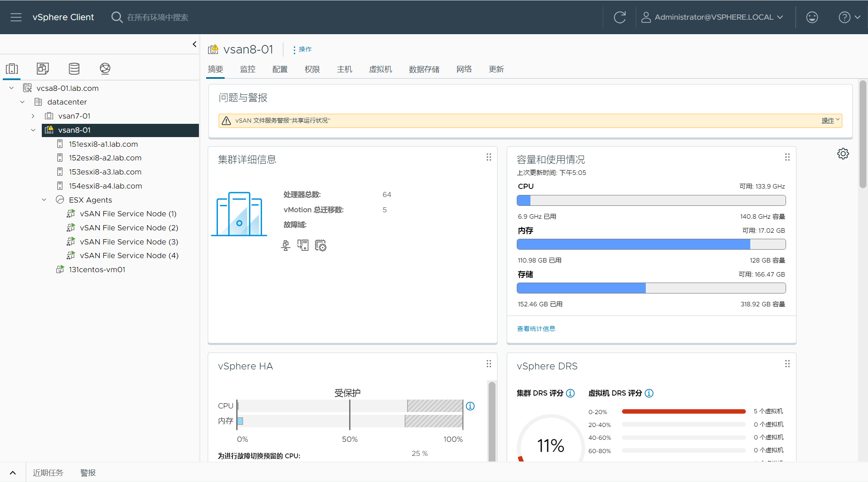Image resolution: width=868 pixels, height=482 pixels.
Task: Open the 网络 tab
Action: (464, 69)
